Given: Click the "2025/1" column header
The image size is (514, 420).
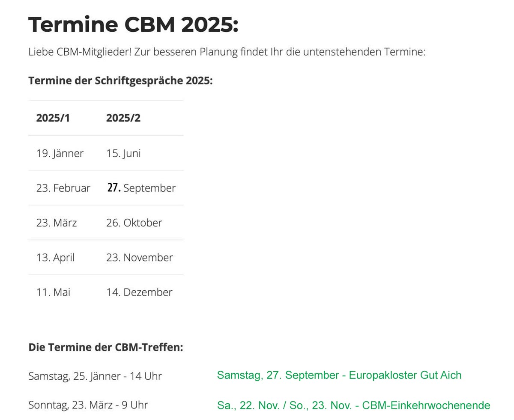Looking at the screenshot, I should point(53,118).
